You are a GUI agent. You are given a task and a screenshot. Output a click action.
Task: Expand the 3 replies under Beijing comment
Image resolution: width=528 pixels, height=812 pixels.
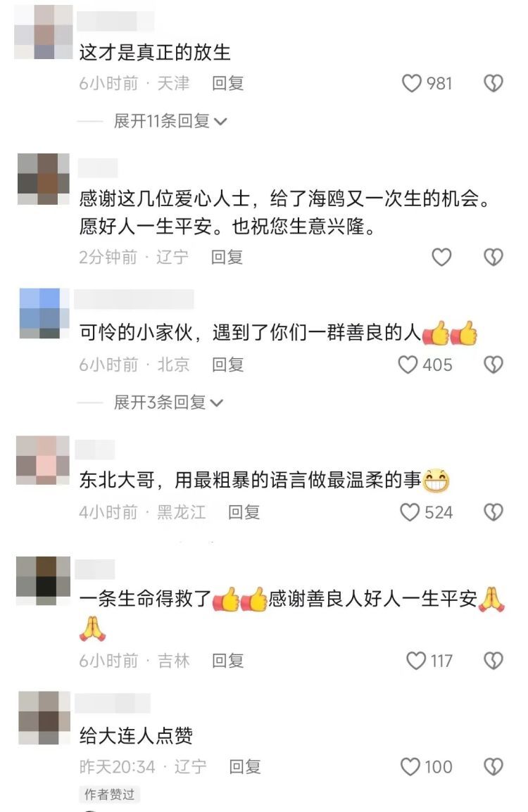pyautogui.click(x=168, y=402)
